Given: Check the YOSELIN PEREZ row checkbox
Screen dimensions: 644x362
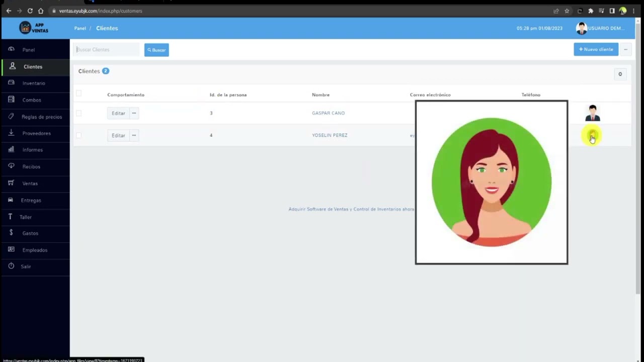Looking at the screenshot, I should tap(78, 135).
